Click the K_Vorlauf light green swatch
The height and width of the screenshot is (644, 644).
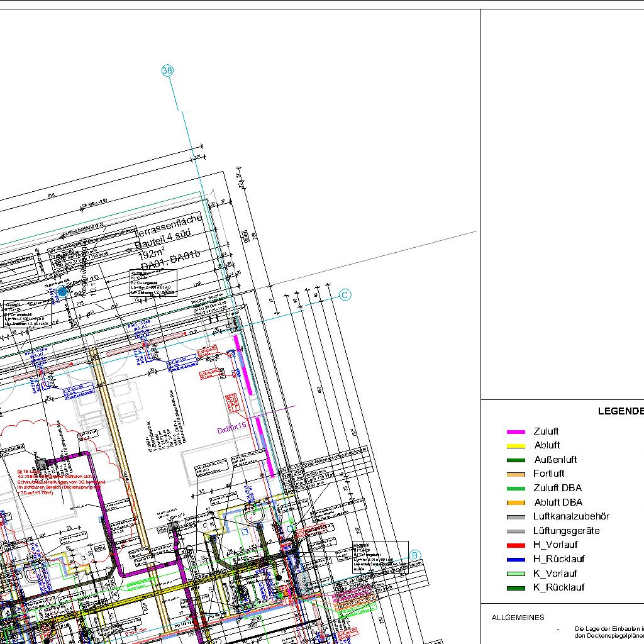point(516,574)
